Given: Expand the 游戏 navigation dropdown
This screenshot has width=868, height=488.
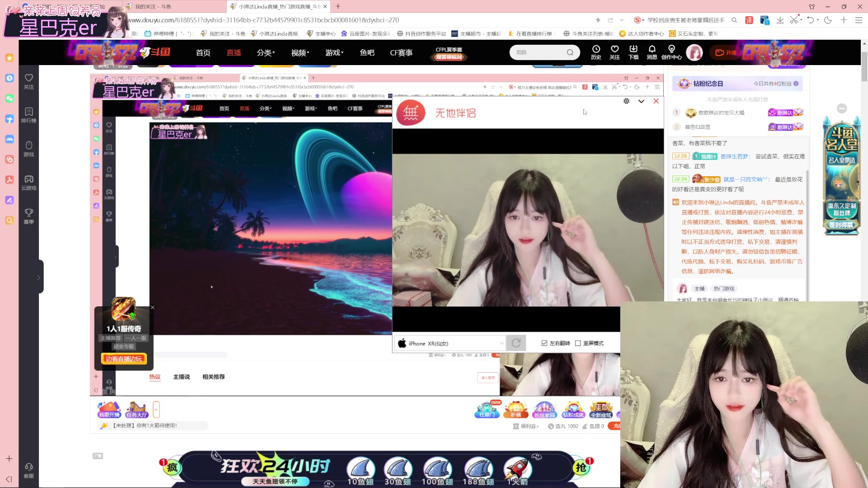Looking at the screenshot, I should [x=335, y=53].
